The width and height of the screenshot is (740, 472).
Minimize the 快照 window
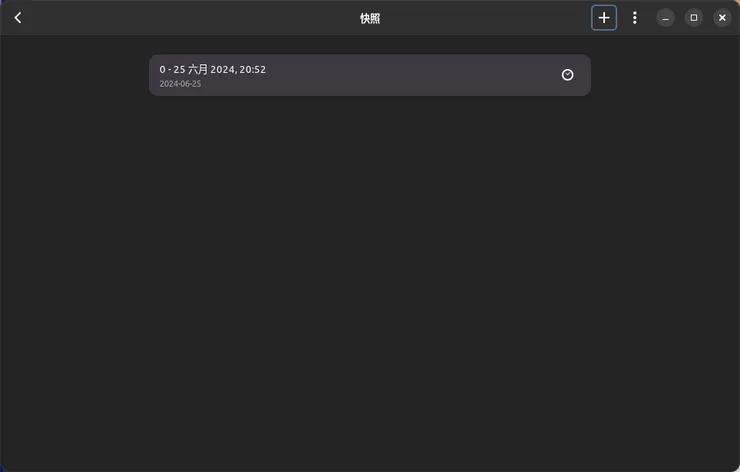[x=665, y=18]
